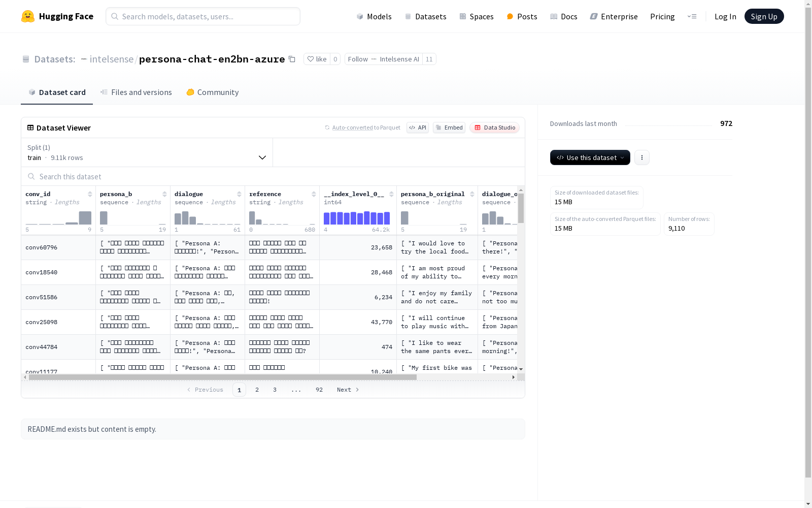Open Models in the top navigation
Image resolution: width=812 pixels, height=508 pixels.
pyautogui.click(x=374, y=16)
